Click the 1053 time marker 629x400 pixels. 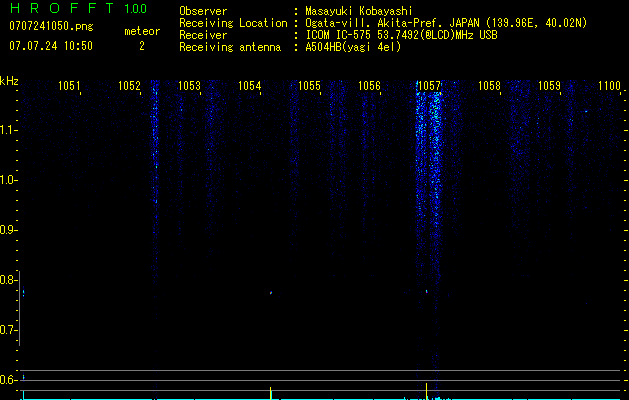coord(189,86)
